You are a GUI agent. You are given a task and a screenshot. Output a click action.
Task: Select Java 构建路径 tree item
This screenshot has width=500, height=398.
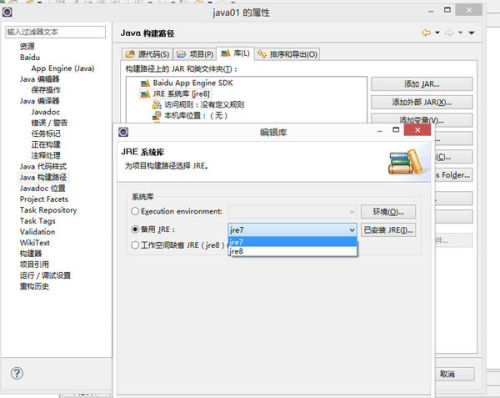click(x=43, y=177)
